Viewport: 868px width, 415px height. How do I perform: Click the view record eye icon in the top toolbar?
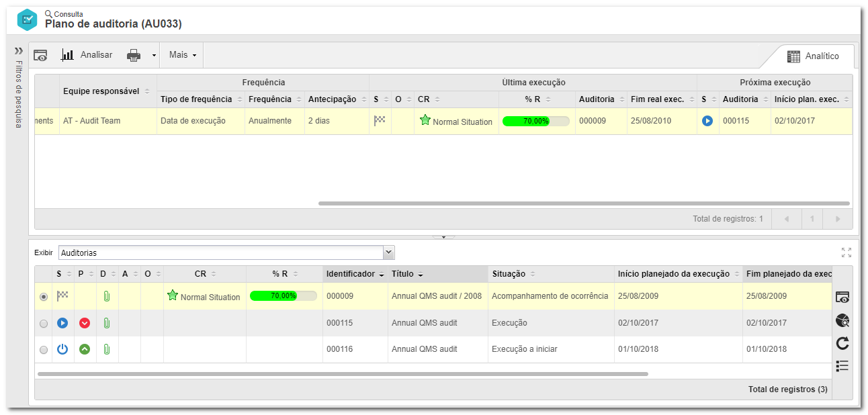(40, 55)
